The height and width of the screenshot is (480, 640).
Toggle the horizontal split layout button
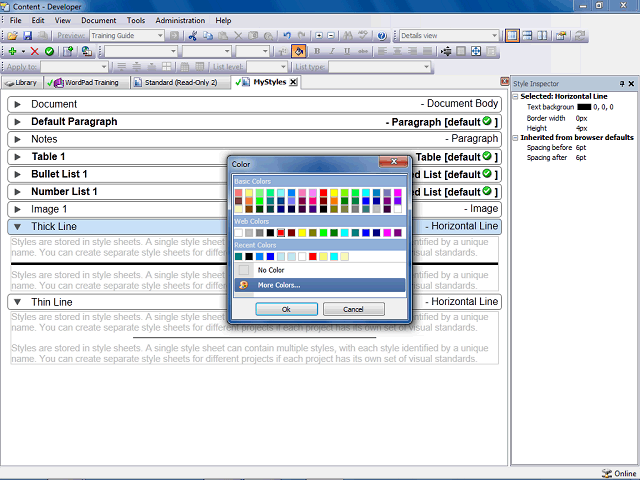coord(527,36)
